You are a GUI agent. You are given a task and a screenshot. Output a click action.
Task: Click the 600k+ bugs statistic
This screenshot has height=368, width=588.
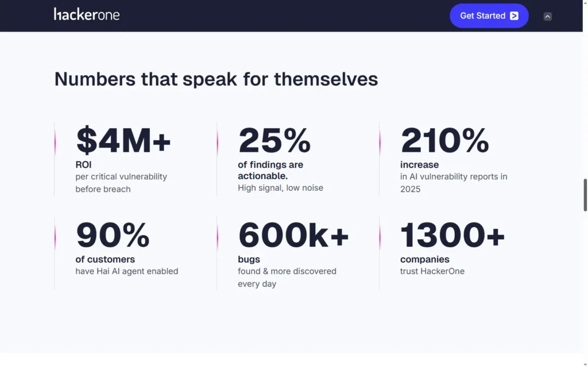point(293,235)
